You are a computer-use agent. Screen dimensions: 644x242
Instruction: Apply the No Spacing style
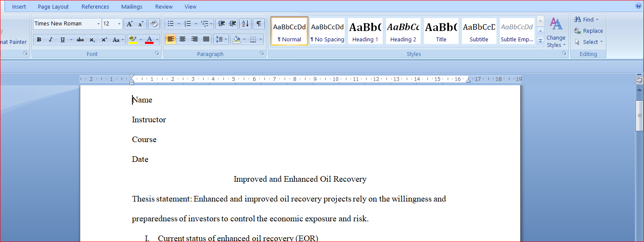(x=327, y=31)
